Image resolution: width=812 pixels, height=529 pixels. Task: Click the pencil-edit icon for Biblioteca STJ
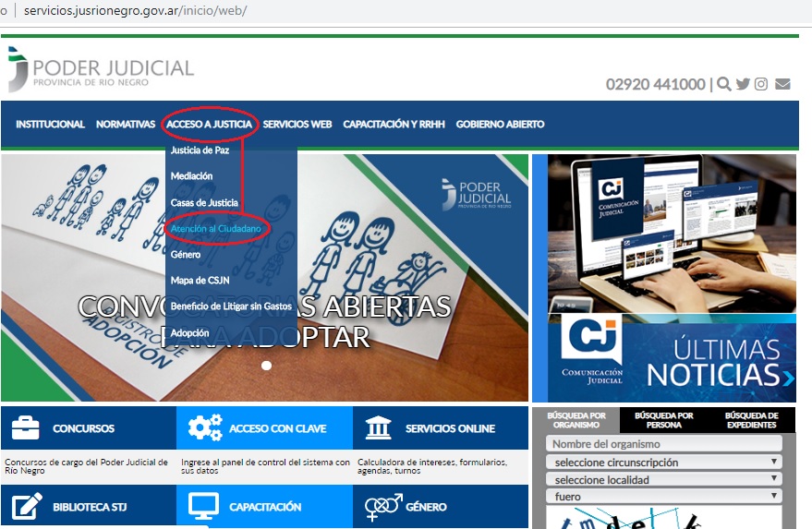click(x=27, y=506)
